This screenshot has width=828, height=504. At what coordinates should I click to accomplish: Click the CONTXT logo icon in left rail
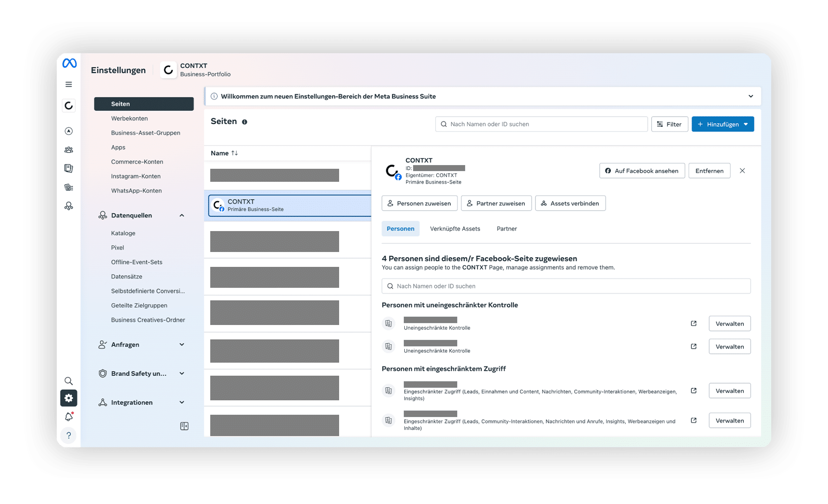coord(69,106)
